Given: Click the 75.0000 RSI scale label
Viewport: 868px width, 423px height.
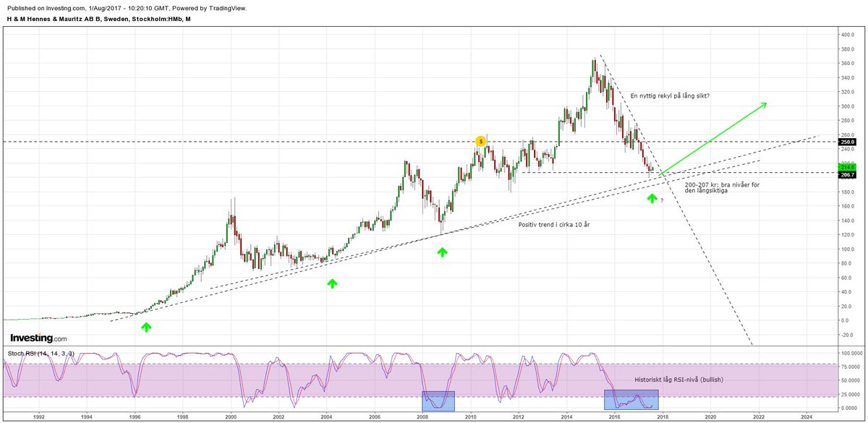Looking at the screenshot, I should click(x=850, y=367).
